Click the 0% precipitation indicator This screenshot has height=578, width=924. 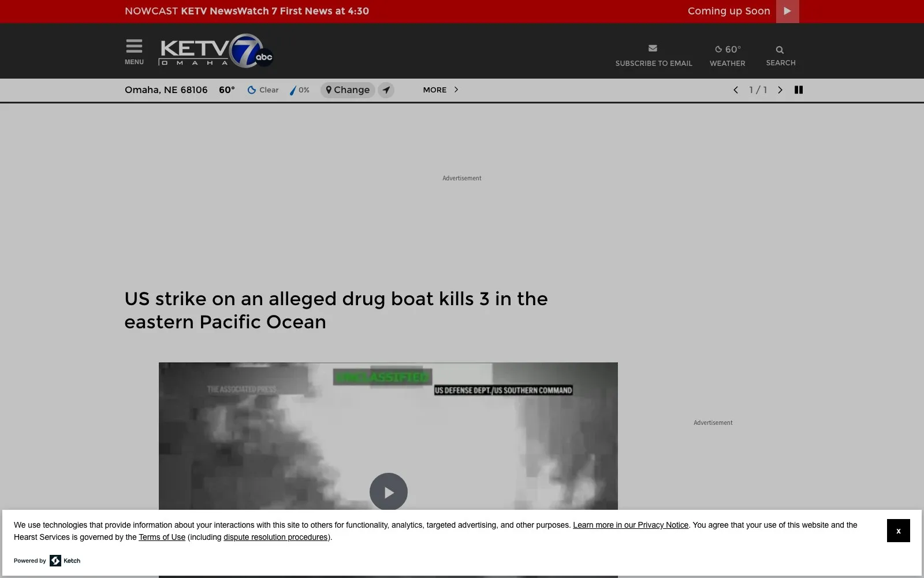[x=300, y=90]
